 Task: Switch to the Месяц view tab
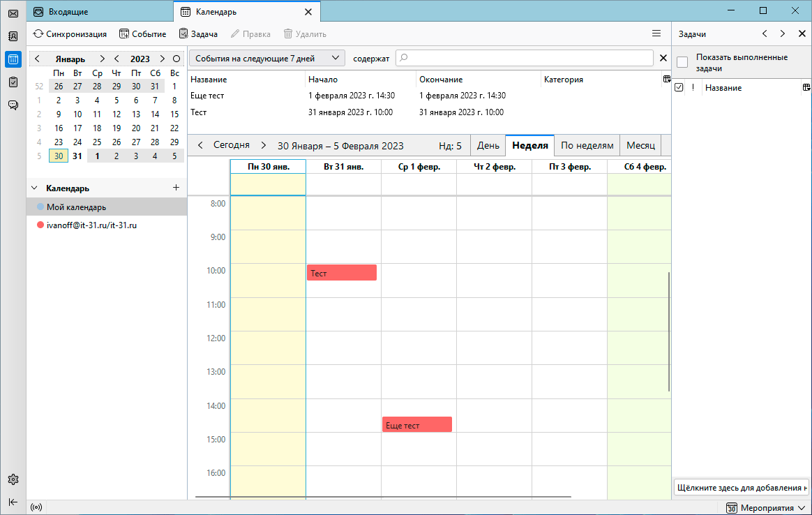coord(640,146)
